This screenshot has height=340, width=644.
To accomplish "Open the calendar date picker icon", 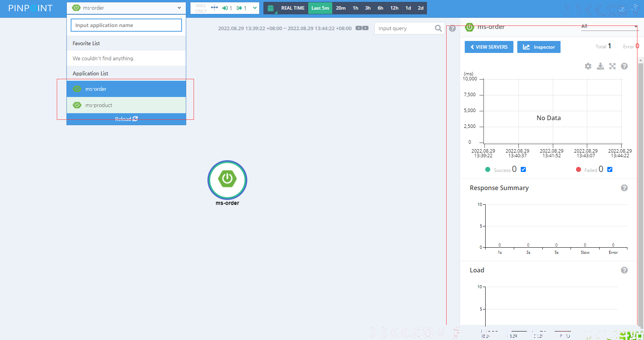I will [x=270, y=8].
